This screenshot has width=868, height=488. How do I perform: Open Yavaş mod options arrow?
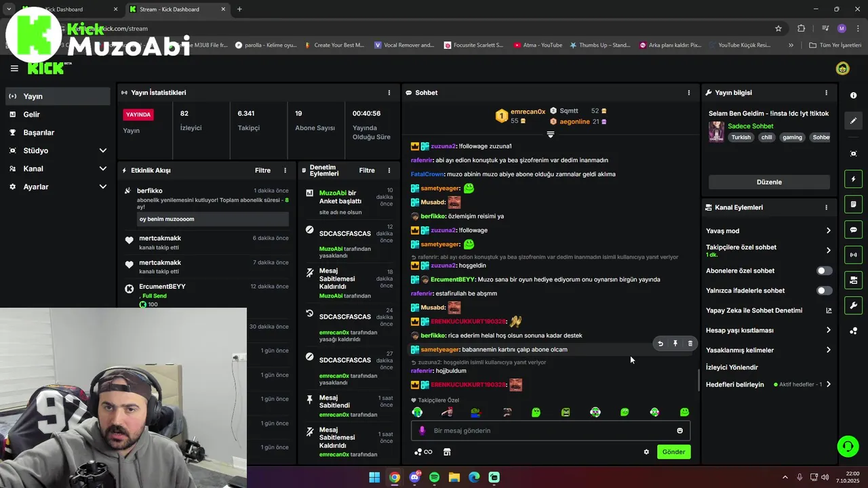[x=828, y=231]
